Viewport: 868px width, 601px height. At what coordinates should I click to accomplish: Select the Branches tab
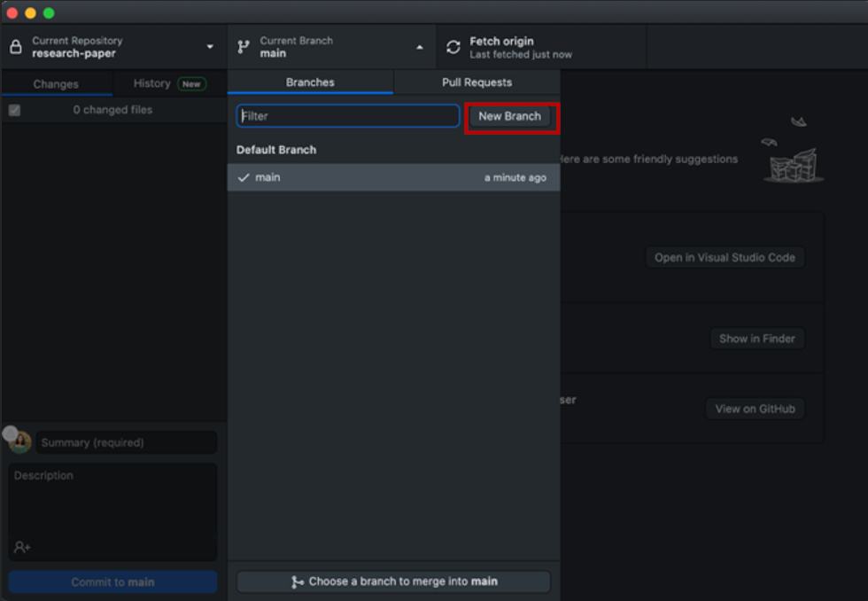(310, 82)
